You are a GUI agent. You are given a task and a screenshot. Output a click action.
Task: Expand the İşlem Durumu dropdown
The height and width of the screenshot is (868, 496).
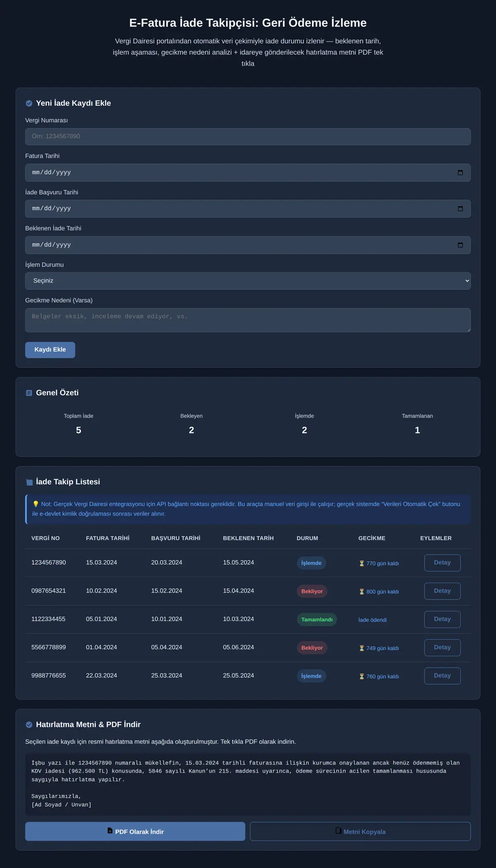pos(248,281)
